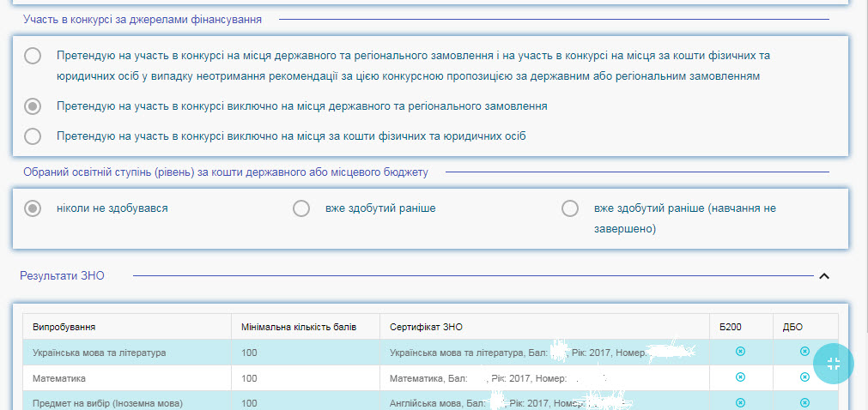Click the 'Результати ЗНО' section title

[x=63, y=275]
